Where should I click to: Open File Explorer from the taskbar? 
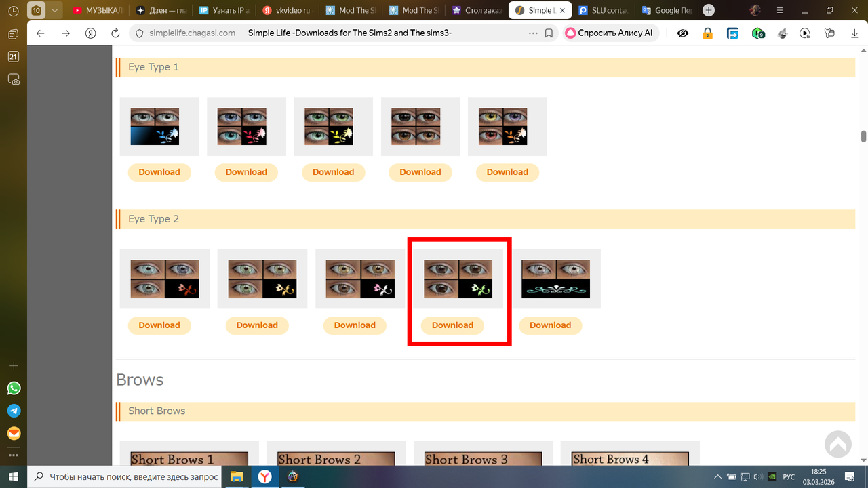click(x=237, y=476)
